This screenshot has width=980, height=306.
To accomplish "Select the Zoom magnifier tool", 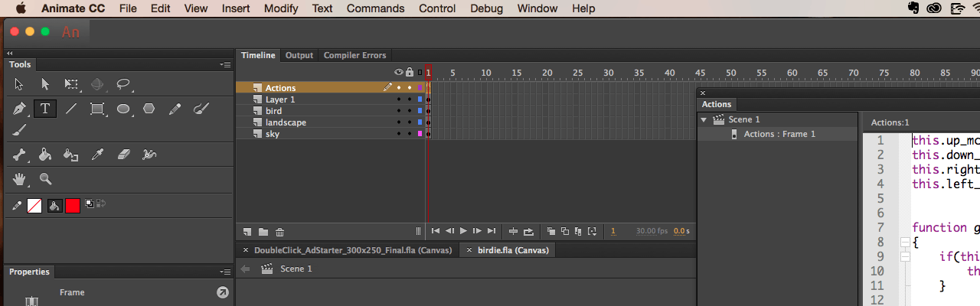I will [45, 179].
